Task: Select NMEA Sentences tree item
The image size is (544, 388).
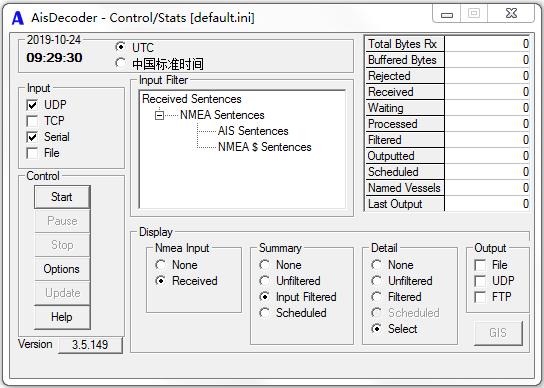Action: [x=222, y=115]
